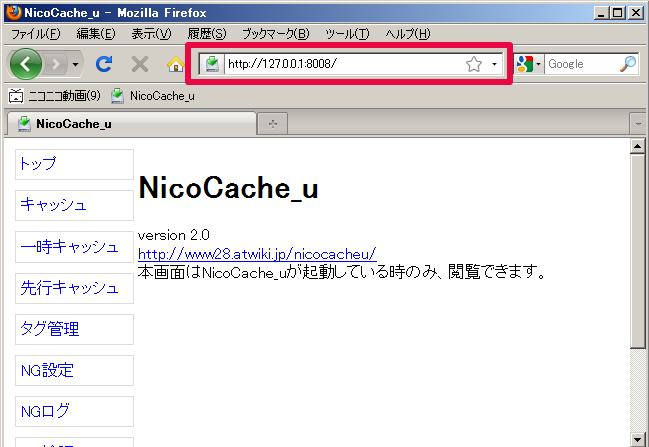Open the ツール(T) menu
The height and width of the screenshot is (447, 649).
347,33
